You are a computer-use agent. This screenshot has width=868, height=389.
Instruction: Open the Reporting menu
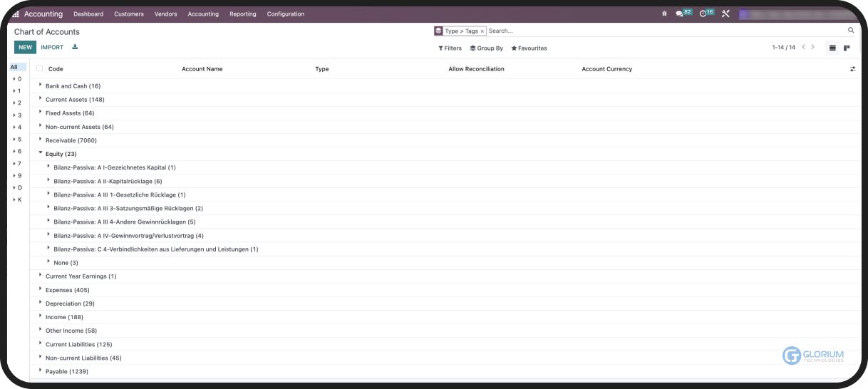click(x=242, y=14)
